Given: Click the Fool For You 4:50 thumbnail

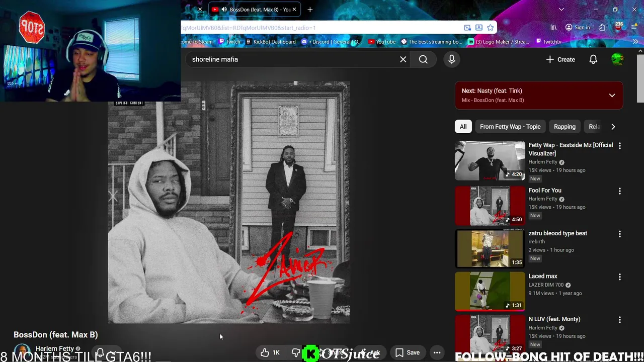Looking at the screenshot, I should [490, 206].
